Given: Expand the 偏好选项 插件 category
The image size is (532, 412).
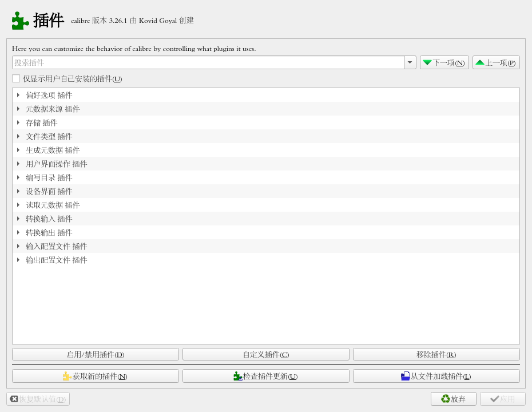Looking at the screenshot, I should pyautogui.click(x=18, y=95).
